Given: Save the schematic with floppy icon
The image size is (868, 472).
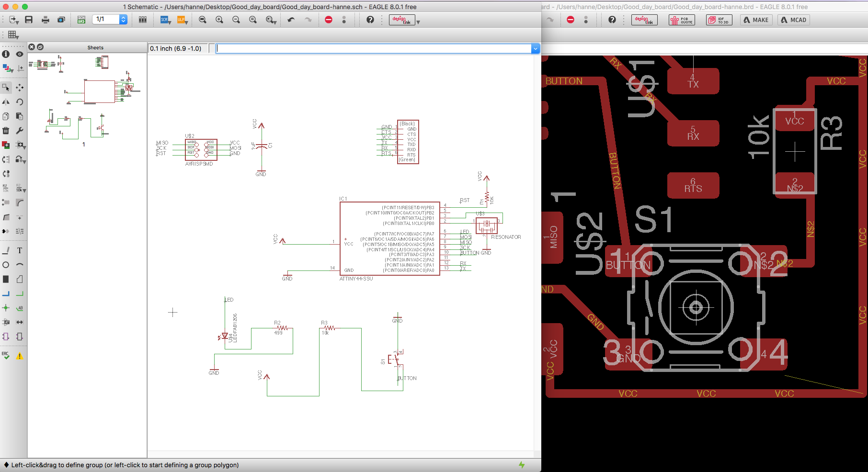Looking at the screenshot, I should click(29, 20).
